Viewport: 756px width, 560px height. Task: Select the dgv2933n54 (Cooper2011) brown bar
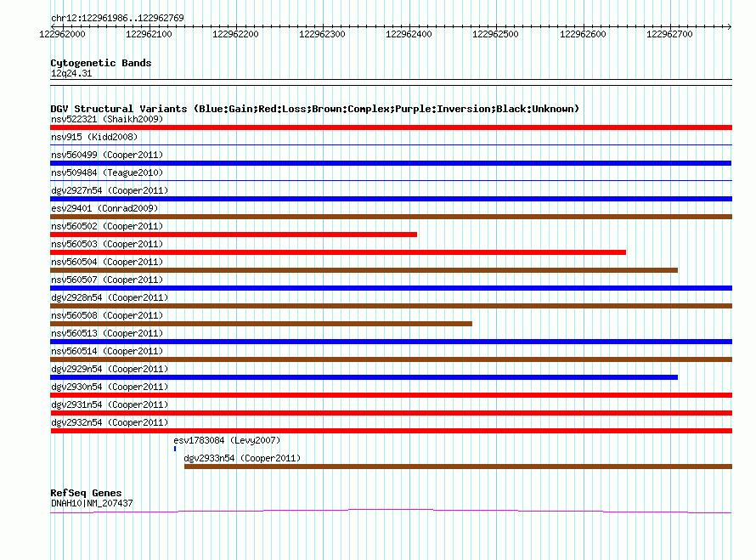coord(458,467)
